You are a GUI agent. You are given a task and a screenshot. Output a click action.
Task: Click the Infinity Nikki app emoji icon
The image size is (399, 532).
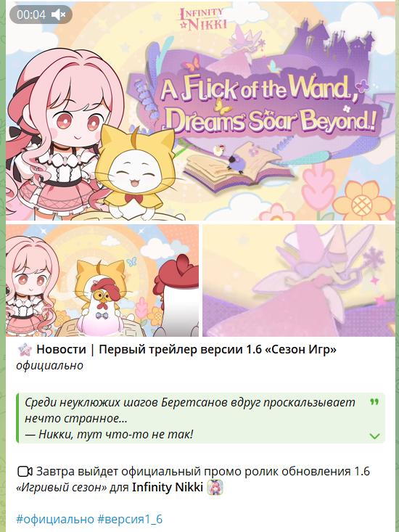215,487
